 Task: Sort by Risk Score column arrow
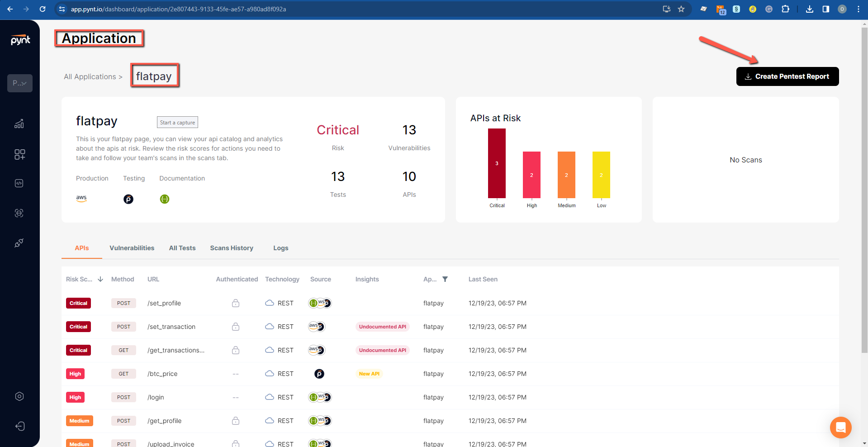[x=100, y=279]
